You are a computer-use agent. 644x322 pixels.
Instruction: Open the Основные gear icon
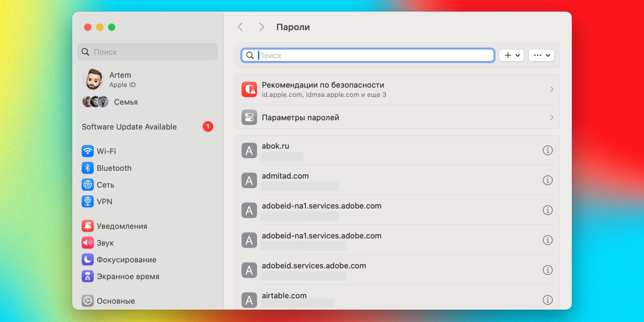(x=88, y=301)
